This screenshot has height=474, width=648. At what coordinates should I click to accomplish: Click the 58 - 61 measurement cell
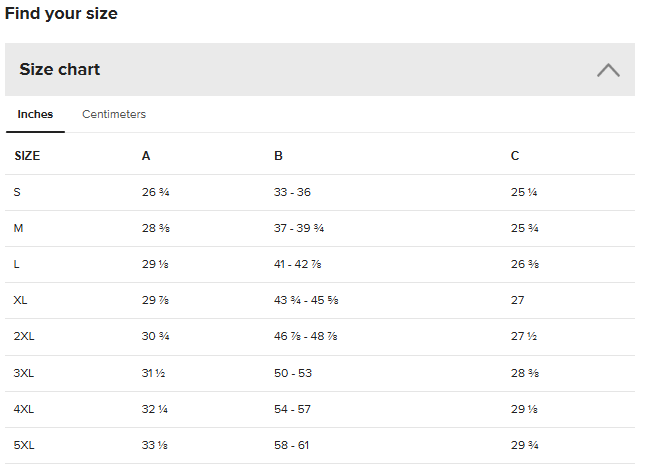[291, 445]
